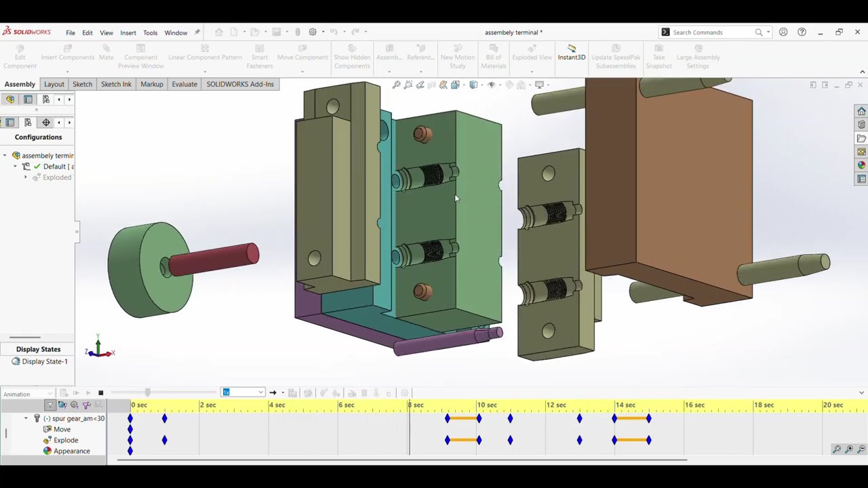Switch to the Sketch Ink tab

point(116,84)
